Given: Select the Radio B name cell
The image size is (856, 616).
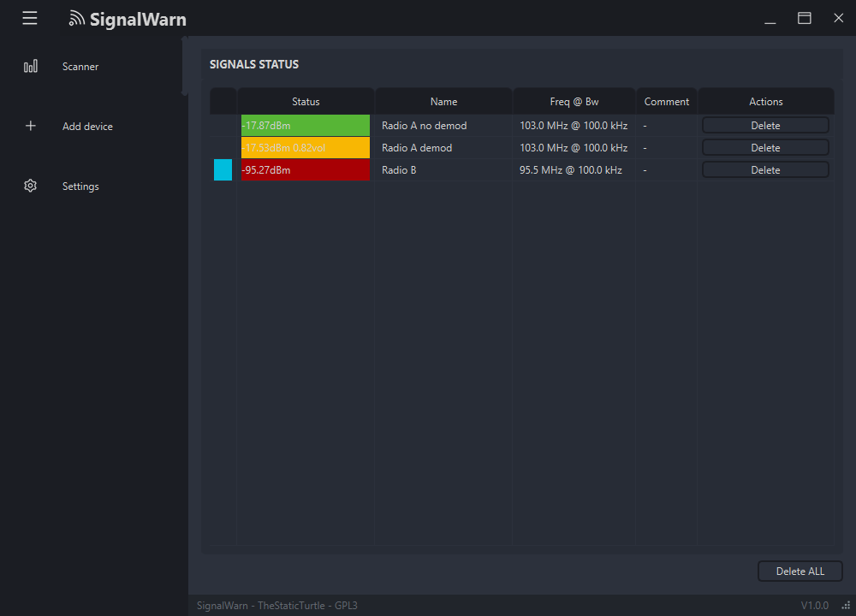Looking at the screenshot, I should (443, 170).
